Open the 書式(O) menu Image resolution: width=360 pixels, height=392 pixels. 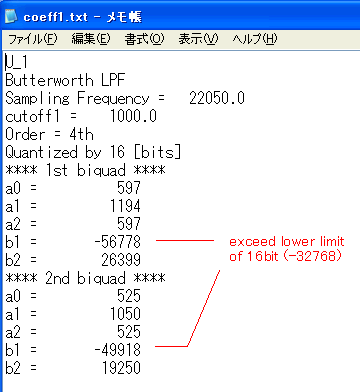144,39
